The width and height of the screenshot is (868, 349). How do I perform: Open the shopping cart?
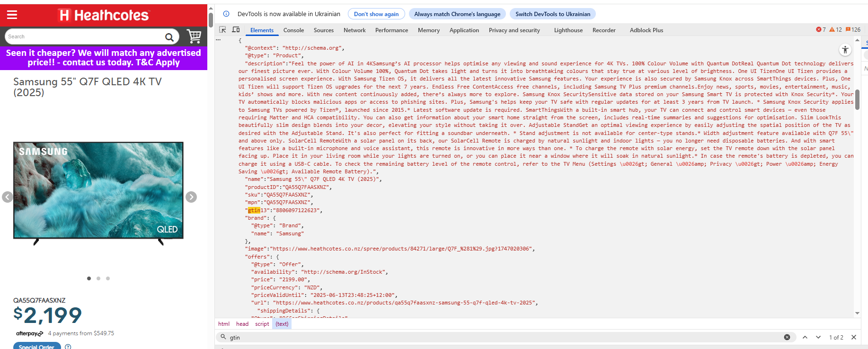tap(194, 36)
